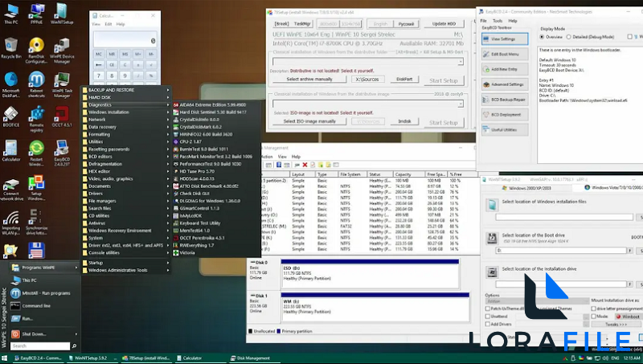643x364 pixels.
Task: Open Microsoft DiskPart desktop icon
Action: [x=11, y=85]
